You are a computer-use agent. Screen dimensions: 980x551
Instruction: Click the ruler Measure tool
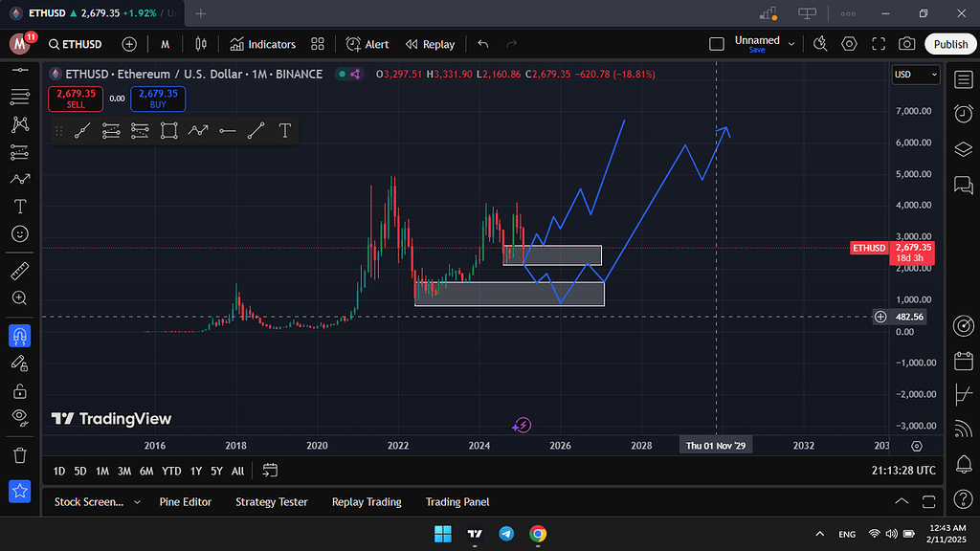tap(19, 271)
